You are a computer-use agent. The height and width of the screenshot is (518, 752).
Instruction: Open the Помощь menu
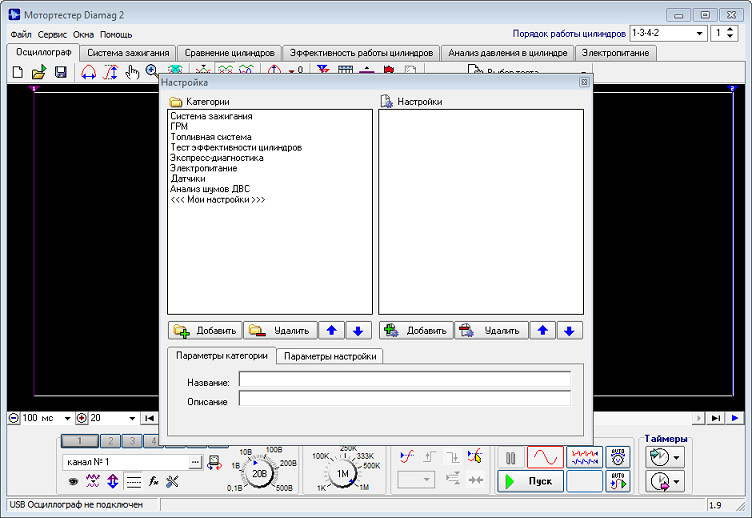point(116,35)
